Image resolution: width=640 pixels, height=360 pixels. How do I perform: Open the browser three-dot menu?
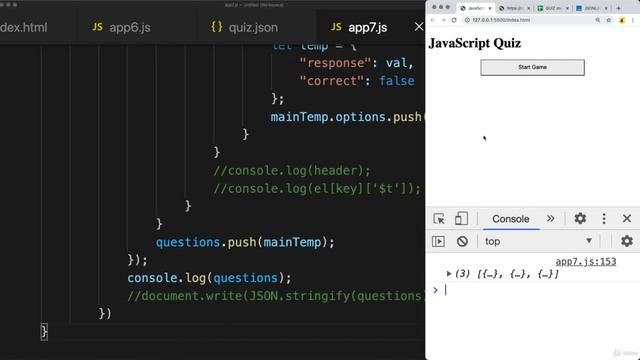633,20
